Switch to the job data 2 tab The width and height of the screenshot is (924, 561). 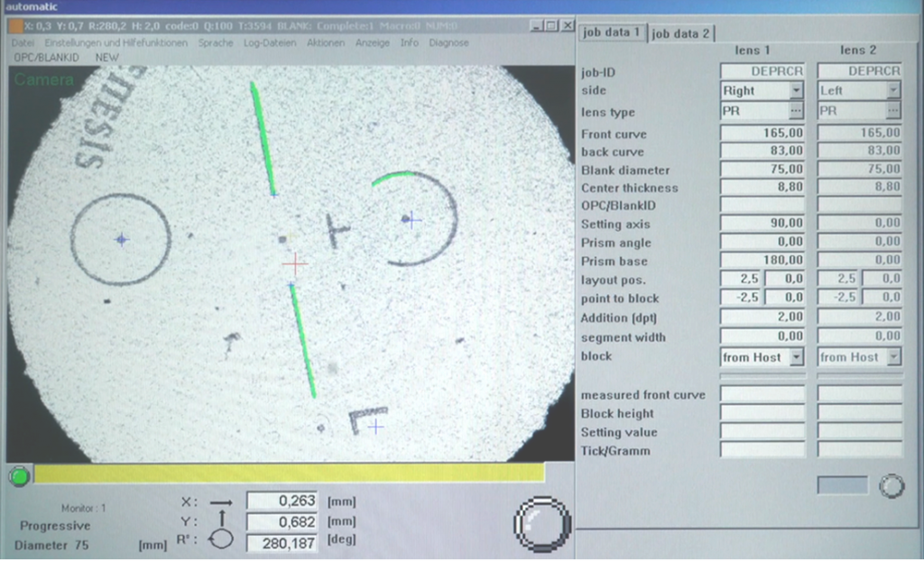click(681, 32)
